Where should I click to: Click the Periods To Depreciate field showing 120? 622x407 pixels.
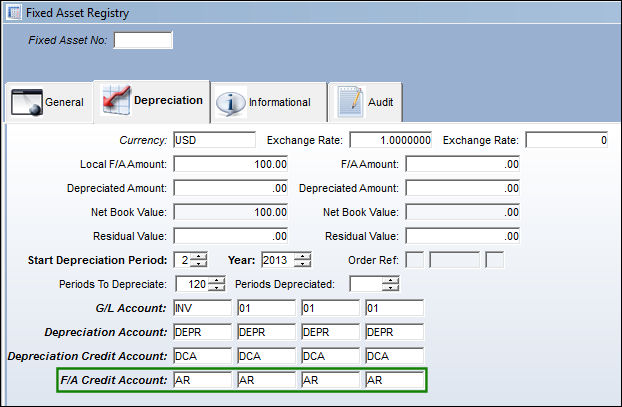pyautogui.click(x=192, y=284)
